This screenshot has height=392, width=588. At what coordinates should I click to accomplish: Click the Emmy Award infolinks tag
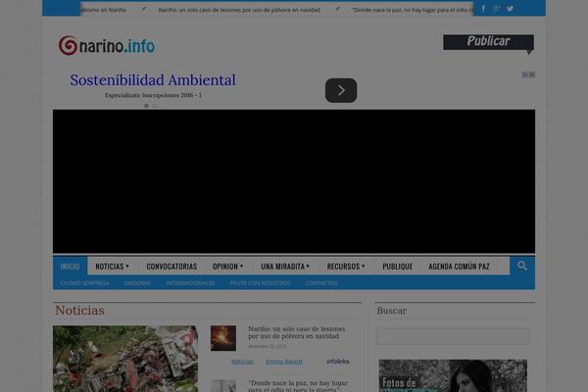click(284, 362)
